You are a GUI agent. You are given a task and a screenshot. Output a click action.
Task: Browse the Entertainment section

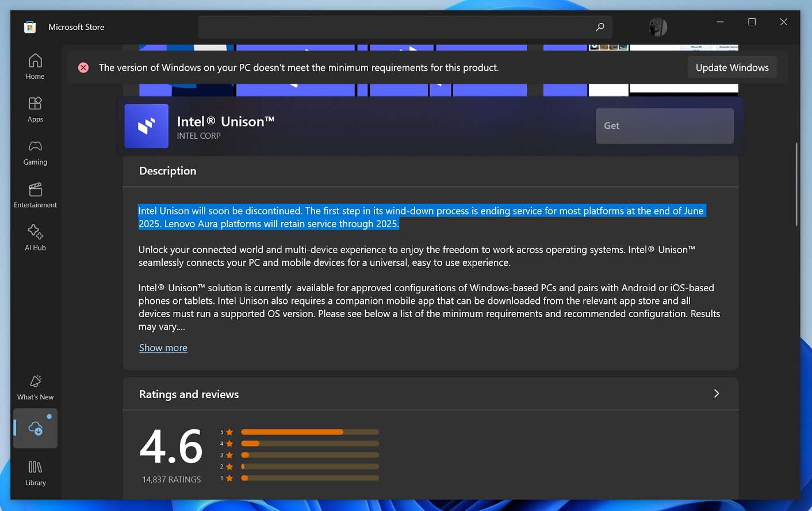[35, 195]
